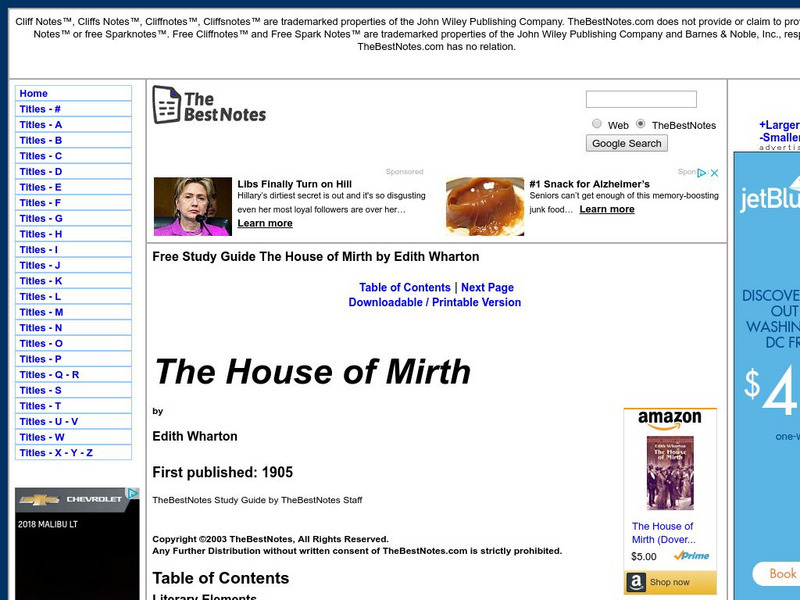Click the Google search text field
800x600 pixels.
[641, 99]
